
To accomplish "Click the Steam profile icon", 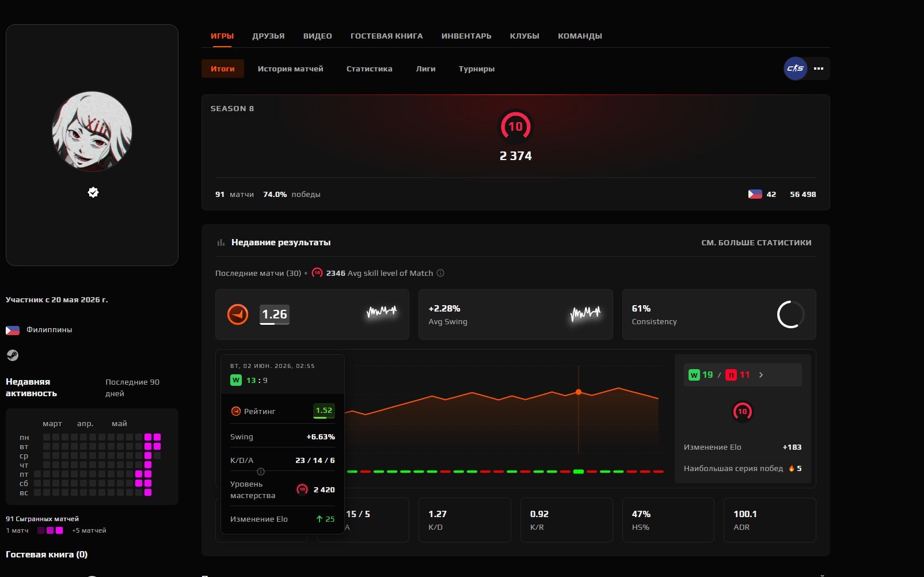I will point(13,355).
